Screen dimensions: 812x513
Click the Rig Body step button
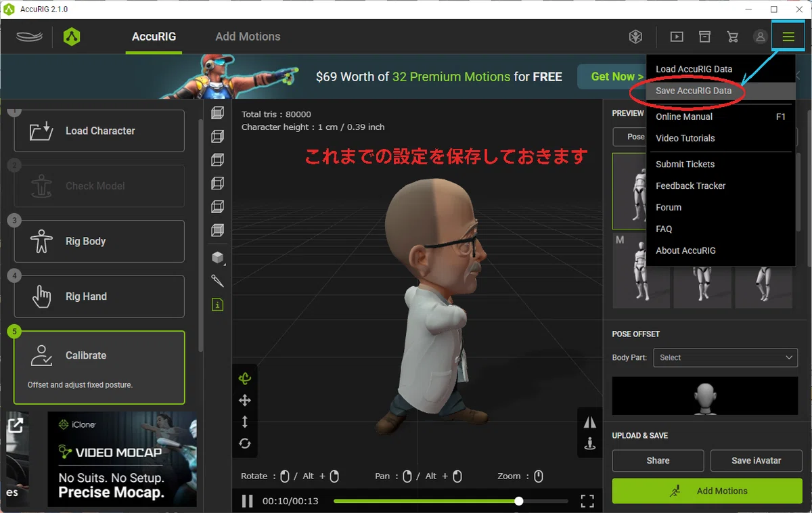[x=99, y=241]
